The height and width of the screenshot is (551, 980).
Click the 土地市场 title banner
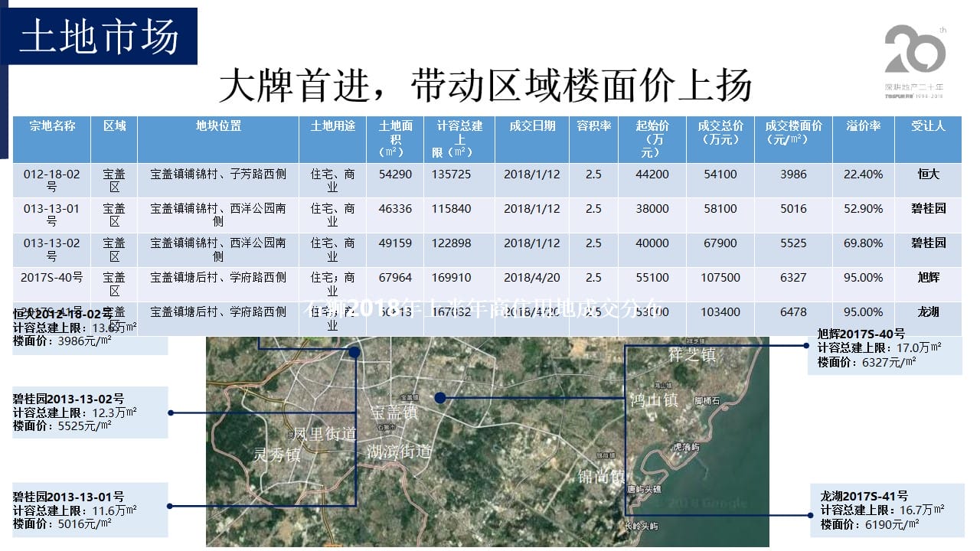tap(99, 36)
